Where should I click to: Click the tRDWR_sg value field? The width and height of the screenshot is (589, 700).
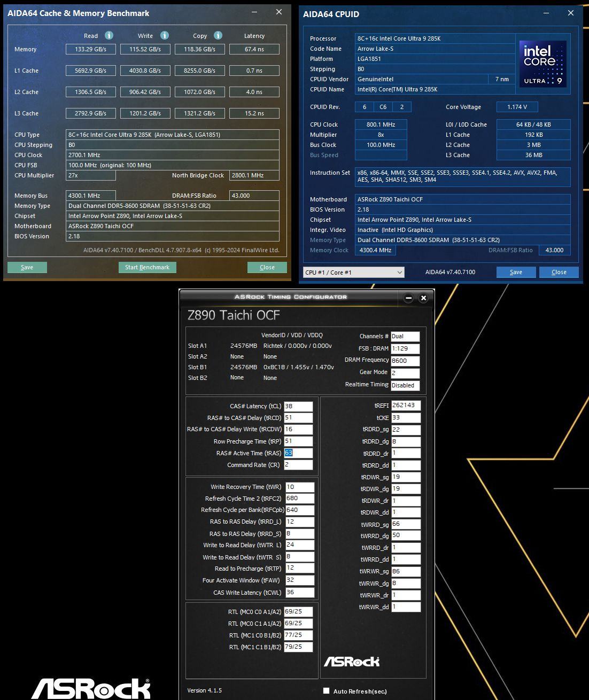(406, 477)
